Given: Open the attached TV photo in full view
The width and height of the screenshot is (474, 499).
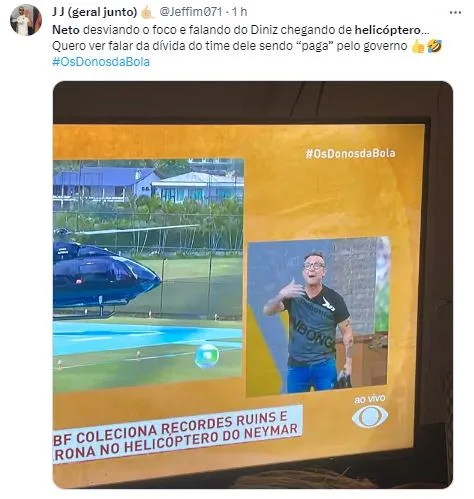Looking at the screenshot, I should pyautogui.click(x=253, y=285).
